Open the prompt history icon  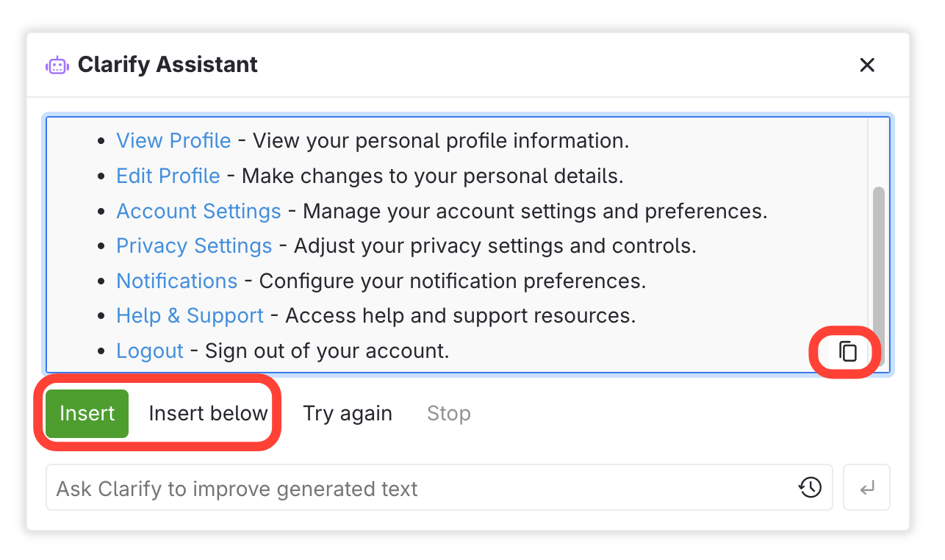[810, 487]
